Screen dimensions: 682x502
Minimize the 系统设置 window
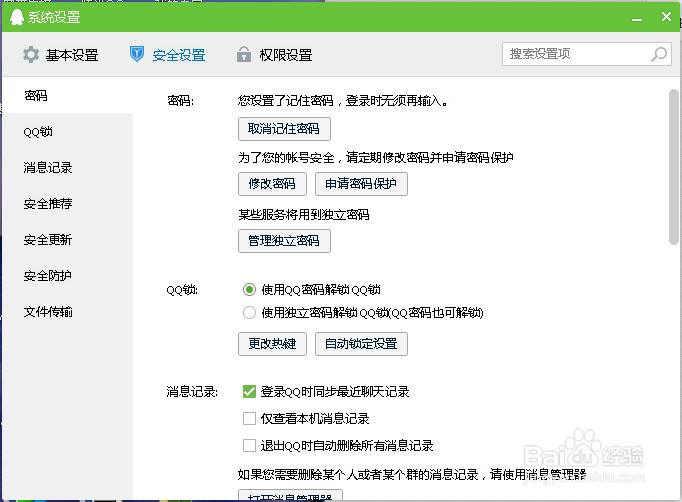(x=637, y=18)
